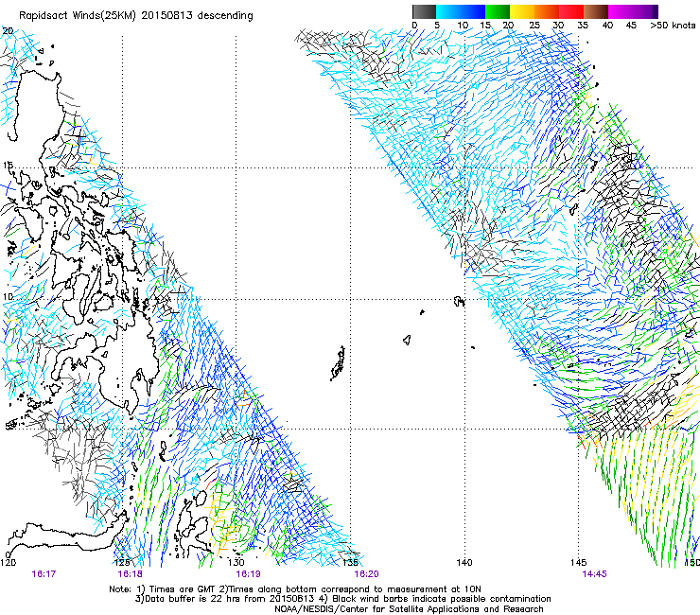Click the 'NOAA/NESDIS/Center for Satellite Applications and Research' credit
This screenshot has width=700, height=615.
pyautogui.click(x=409, y=608)
